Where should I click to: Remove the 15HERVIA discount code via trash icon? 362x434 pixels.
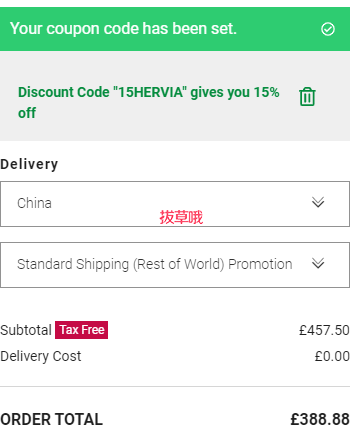coord(307,97)
